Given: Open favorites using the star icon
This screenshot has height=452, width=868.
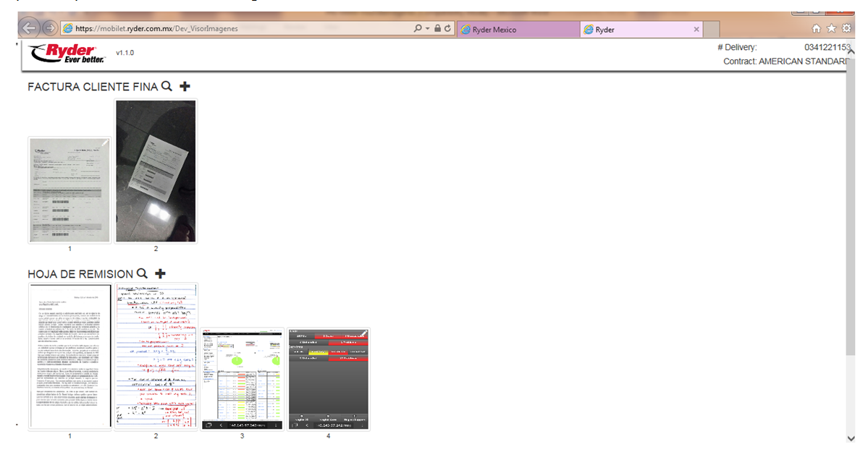Looking at the screenshot, I should 831,29.
